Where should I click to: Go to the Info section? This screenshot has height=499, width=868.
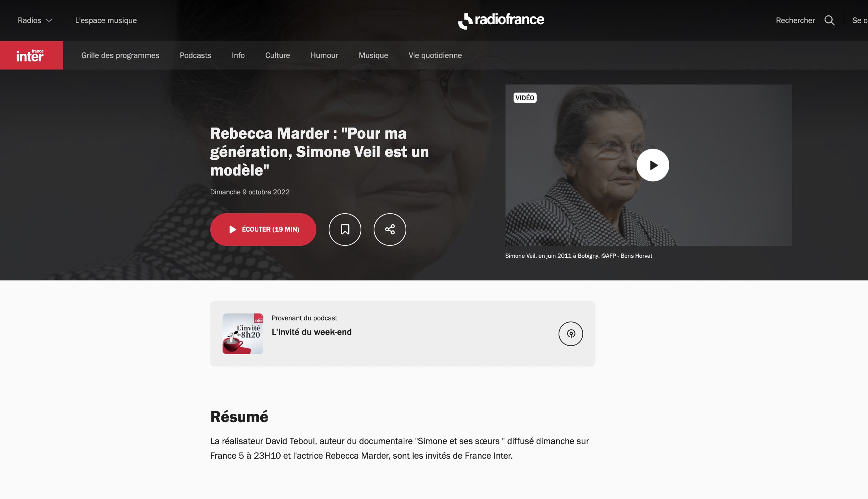click(x=238, y=55)
